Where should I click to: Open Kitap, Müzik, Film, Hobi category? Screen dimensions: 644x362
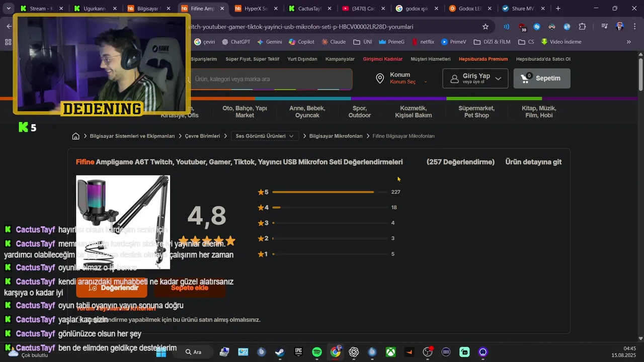539,112
